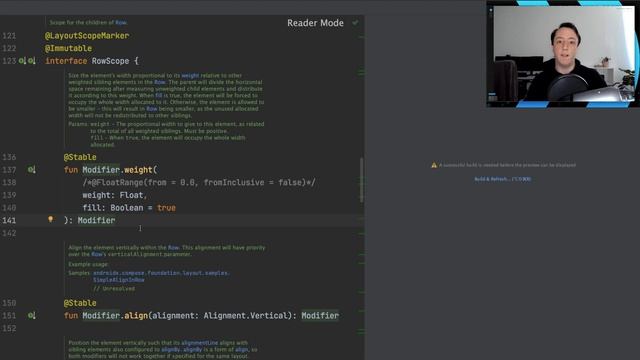Click the commented @FloatRange line 138
Screen dimensions: 640x360
click(x=199, y=182)
